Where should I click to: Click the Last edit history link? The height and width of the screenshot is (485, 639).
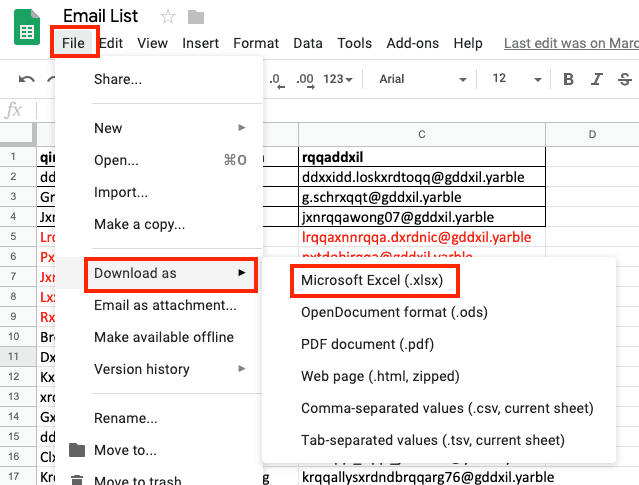(x=570, y=43)
